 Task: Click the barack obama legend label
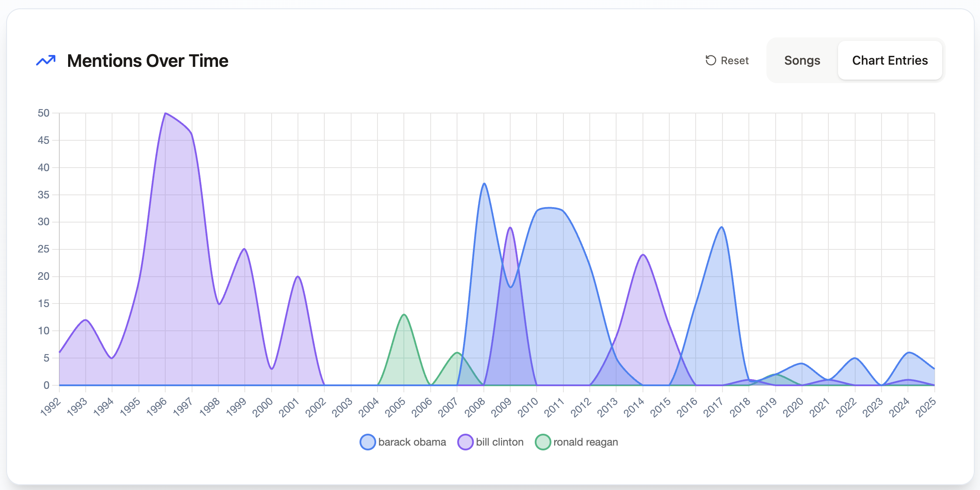coord(412,442)
